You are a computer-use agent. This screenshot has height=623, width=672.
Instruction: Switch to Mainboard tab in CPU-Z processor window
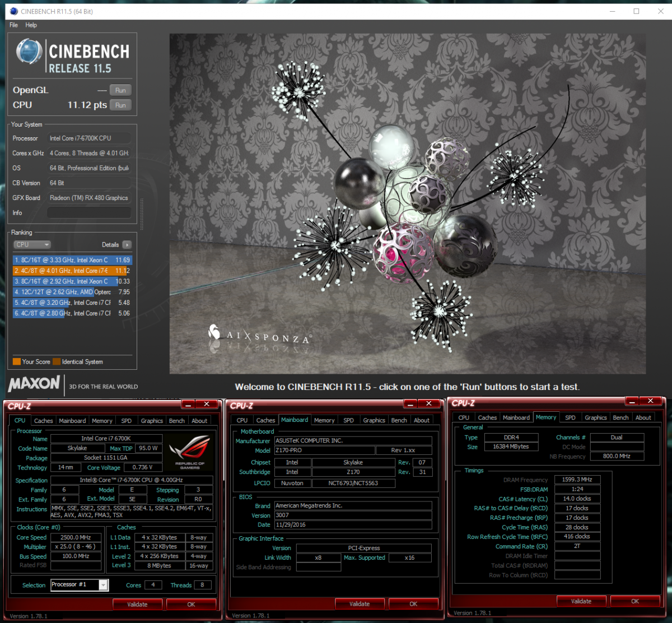point(73,421)
